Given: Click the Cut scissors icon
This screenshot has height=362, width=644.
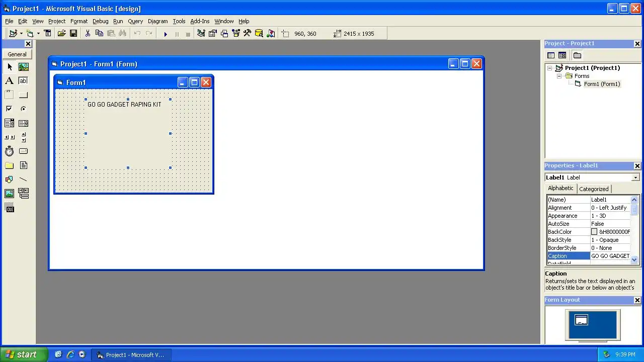Looking at the screenshot, I should point(88,34).
